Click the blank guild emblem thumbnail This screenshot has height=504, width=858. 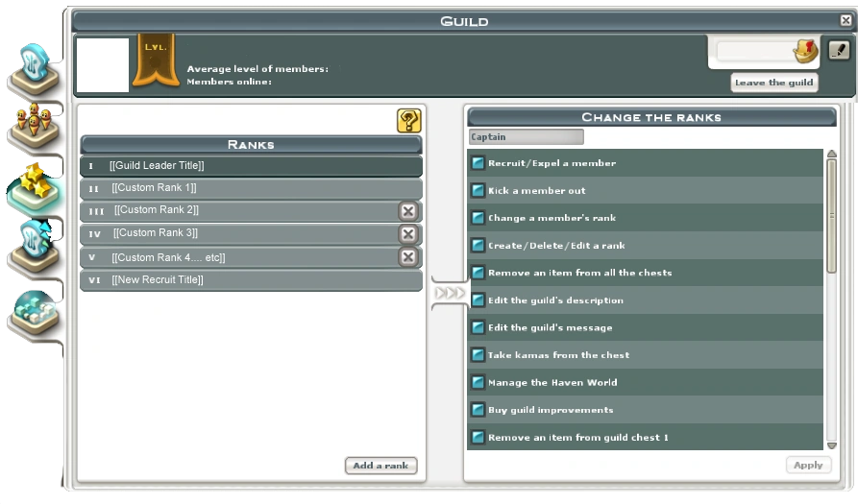[x=103, y=64]
